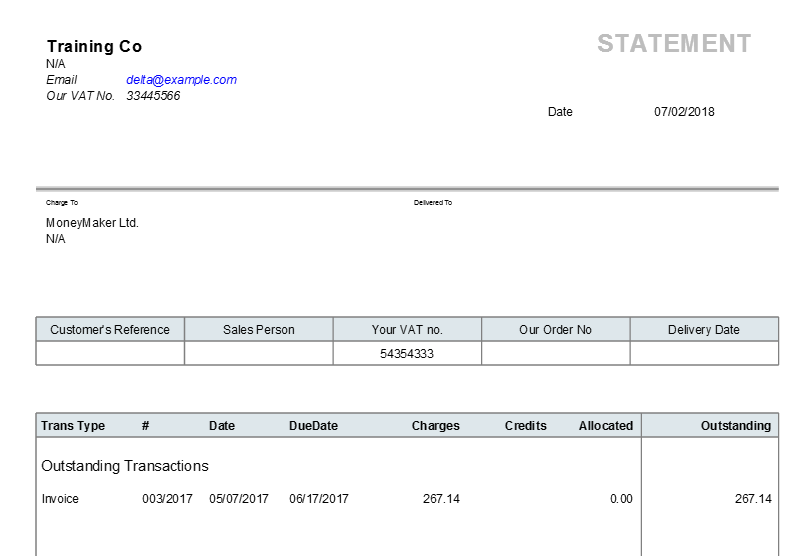Click the empty Customer's Reference value cell
808x556 pixels.
click(110, 353)
